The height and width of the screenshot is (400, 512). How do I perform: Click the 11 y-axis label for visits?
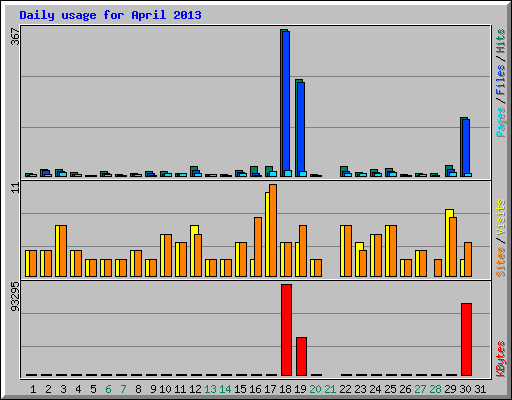(15, 188)
